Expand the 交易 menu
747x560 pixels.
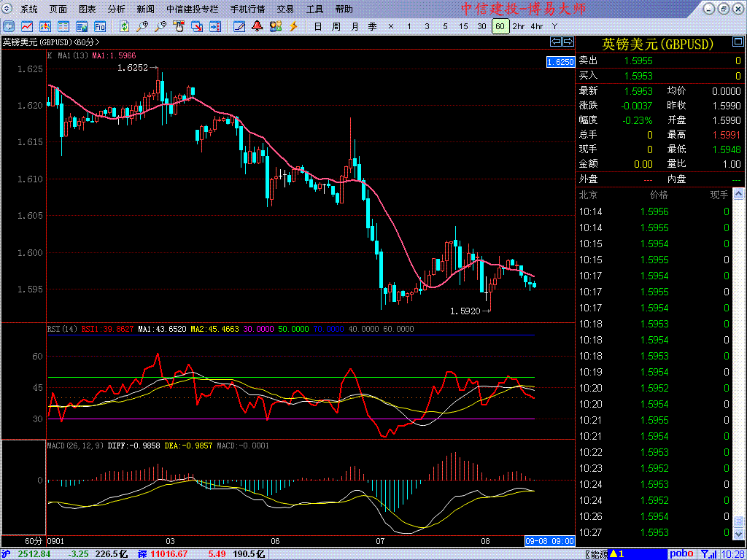point(285,9)
